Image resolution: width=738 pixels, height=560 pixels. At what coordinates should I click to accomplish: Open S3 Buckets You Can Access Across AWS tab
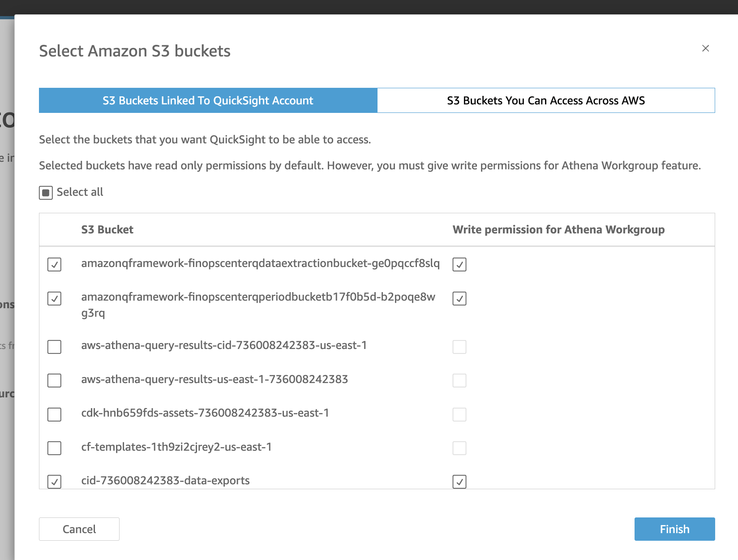[x=546, y=100]
